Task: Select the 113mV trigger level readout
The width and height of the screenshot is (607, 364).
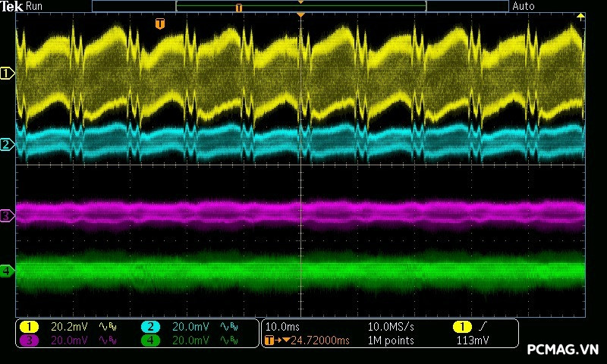Action: (472, 340)
